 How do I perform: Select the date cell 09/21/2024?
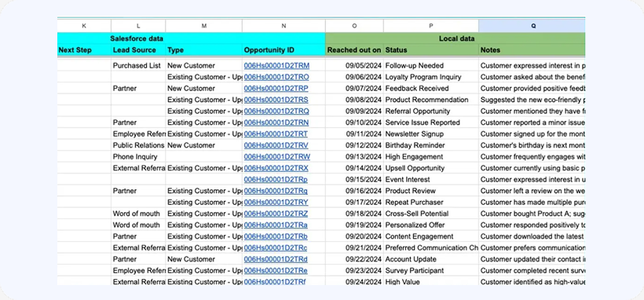(x=354, y=248)
